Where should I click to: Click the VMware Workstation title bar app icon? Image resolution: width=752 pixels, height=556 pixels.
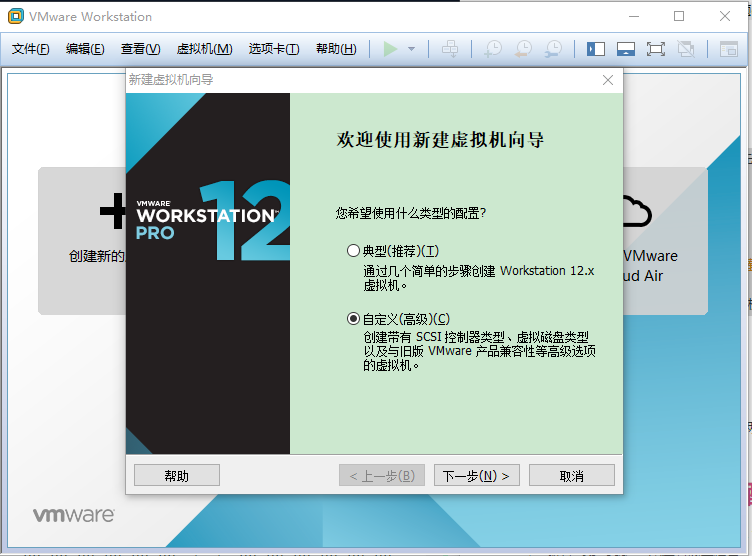pos(16,16)
